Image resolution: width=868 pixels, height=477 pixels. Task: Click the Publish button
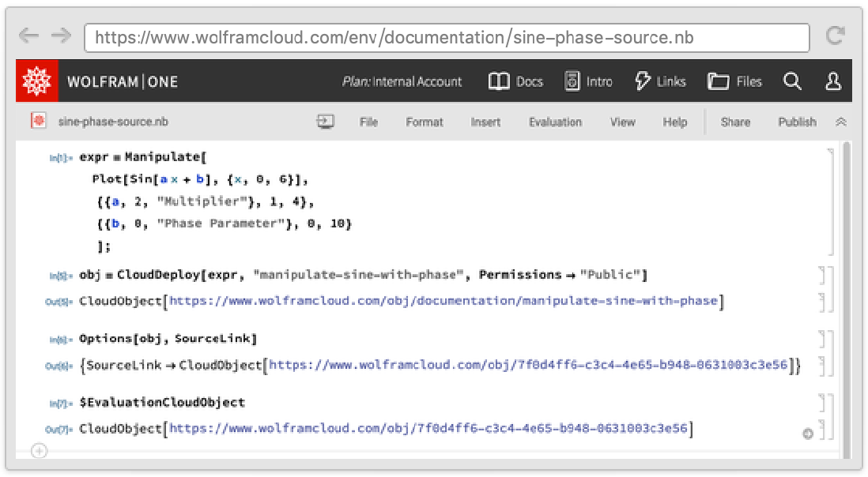(797, 122)
